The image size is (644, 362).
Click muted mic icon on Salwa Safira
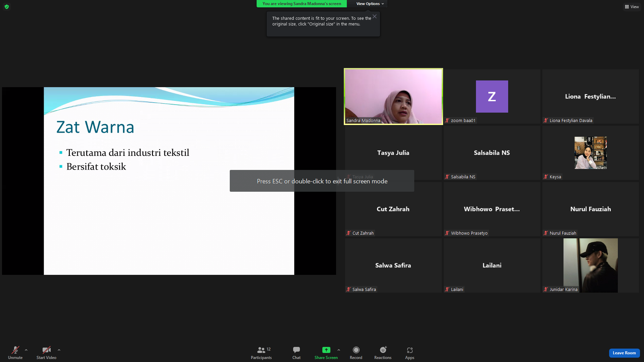[348, 290]
